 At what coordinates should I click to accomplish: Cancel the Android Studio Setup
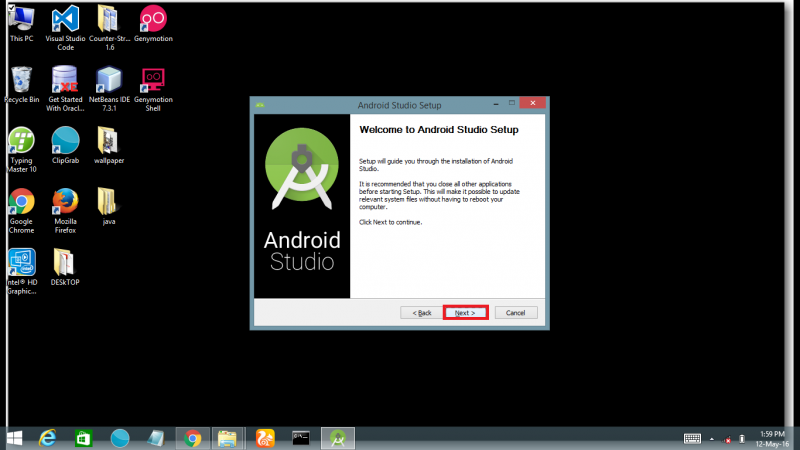click(516, 313)
